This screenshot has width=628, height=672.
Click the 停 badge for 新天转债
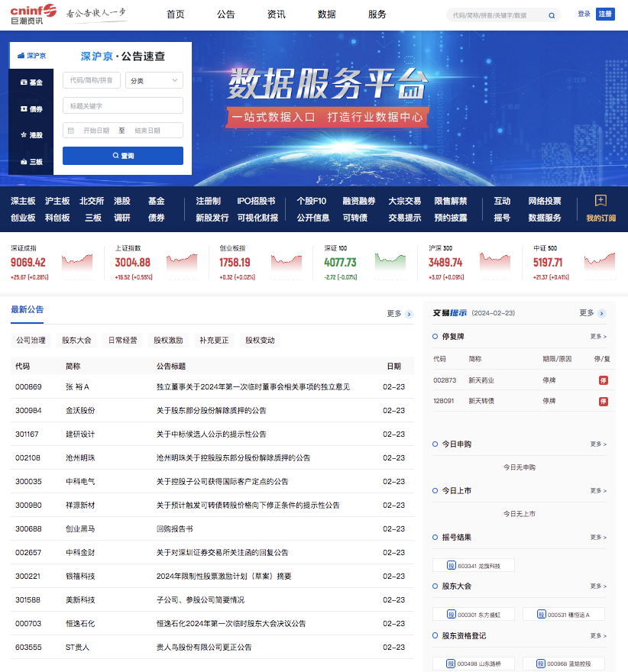pyautogui.click(x=603, y=401)
